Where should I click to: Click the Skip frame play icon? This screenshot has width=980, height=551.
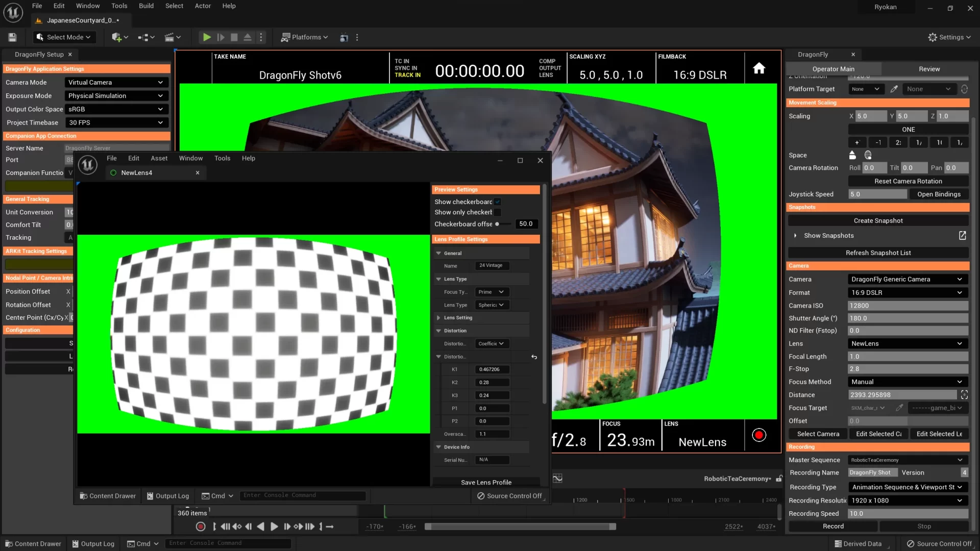click(220, 37)
